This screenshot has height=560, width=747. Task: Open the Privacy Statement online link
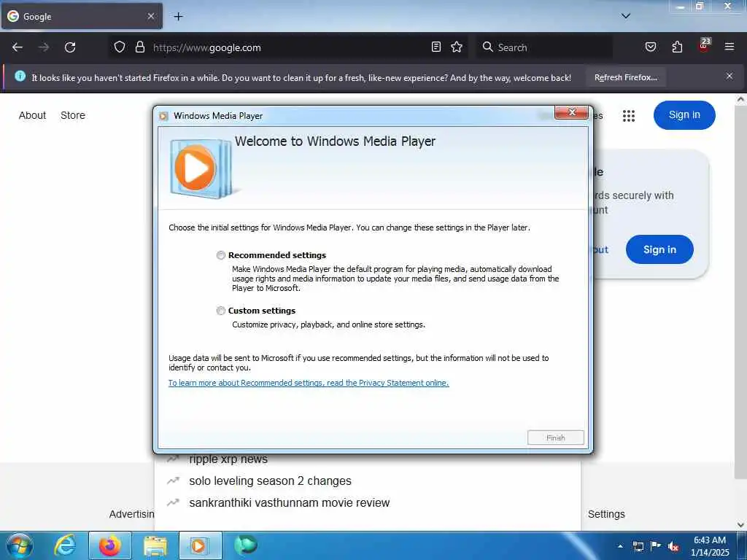(x=309, y=383)
